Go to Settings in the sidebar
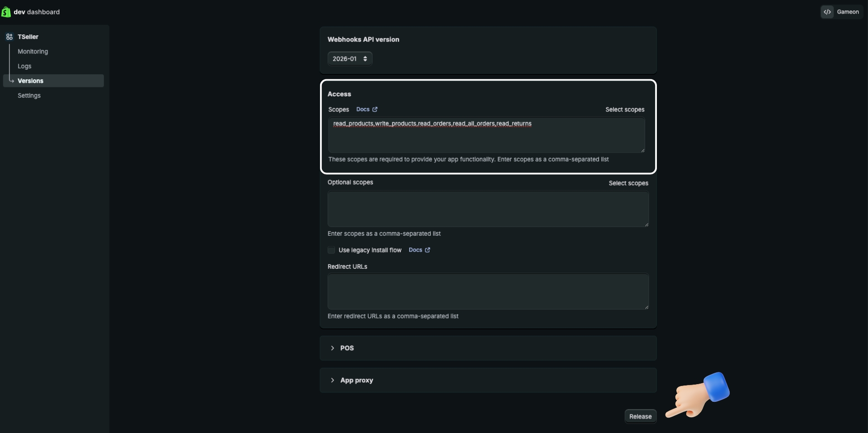 (x=29, y=95)
